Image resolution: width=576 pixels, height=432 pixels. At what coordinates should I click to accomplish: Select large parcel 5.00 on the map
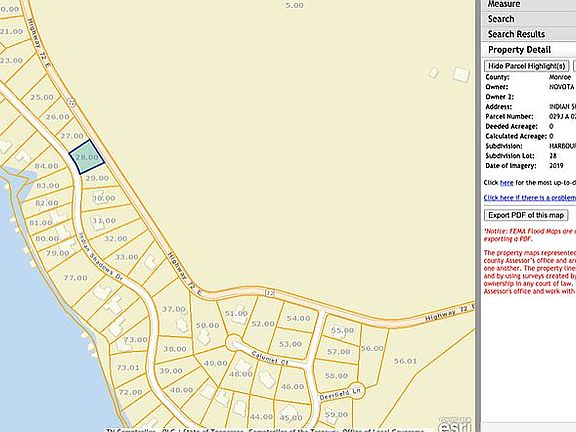(x=294, y=6)
